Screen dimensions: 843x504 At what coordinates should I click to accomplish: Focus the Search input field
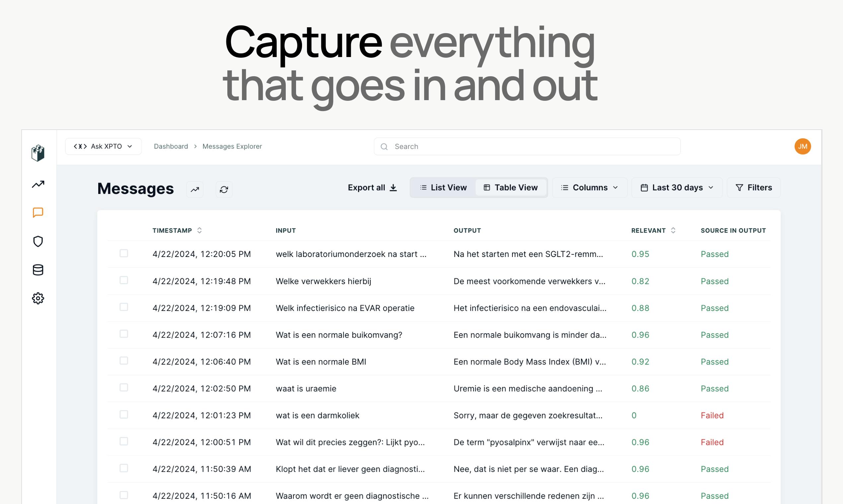[x=527, y=146]
